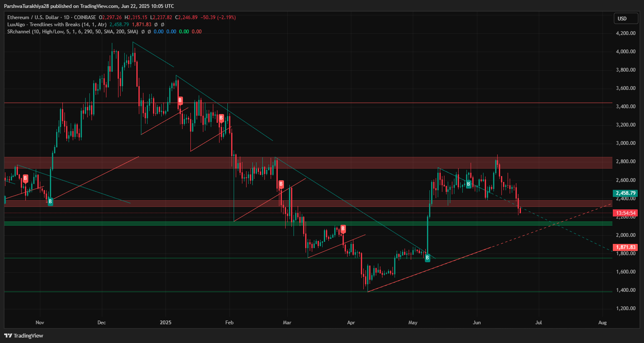Click the red B marker in late October
Screen dimensions: 644x343
25,179
